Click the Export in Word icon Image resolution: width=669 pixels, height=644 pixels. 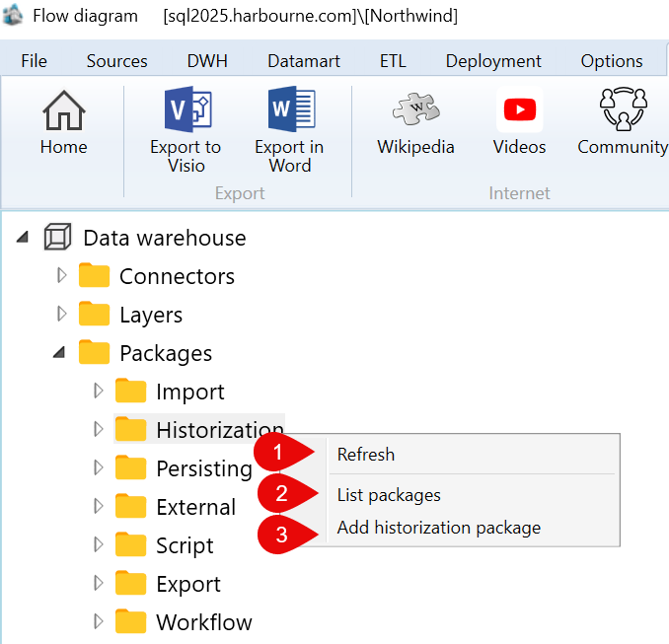click(x=291, y=109)
